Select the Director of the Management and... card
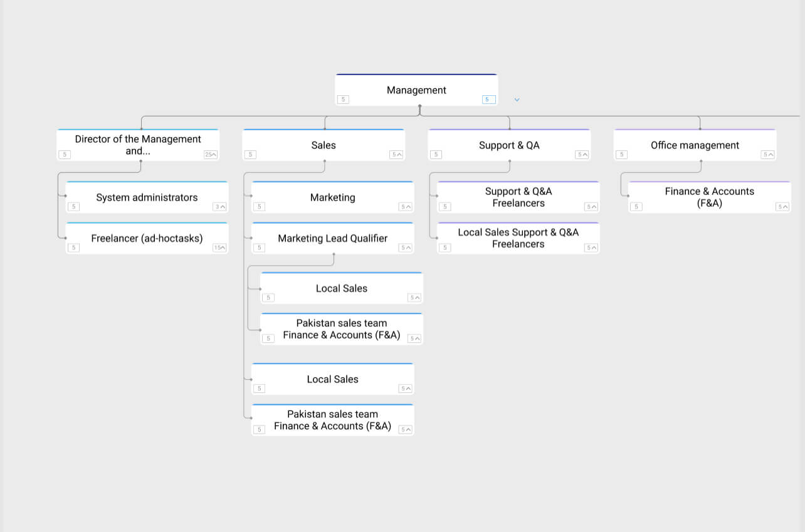The image size is (805, 532). tap(138, 145)
